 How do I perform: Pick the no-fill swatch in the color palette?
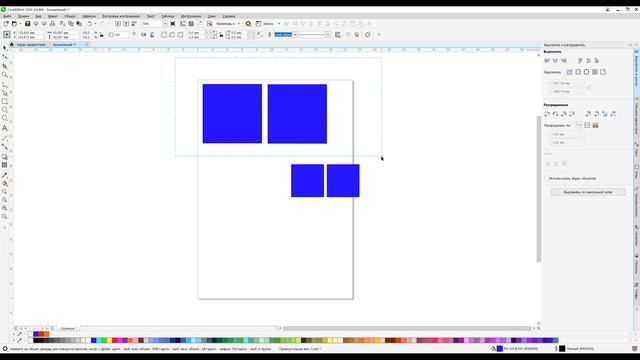tap(30, 340)
